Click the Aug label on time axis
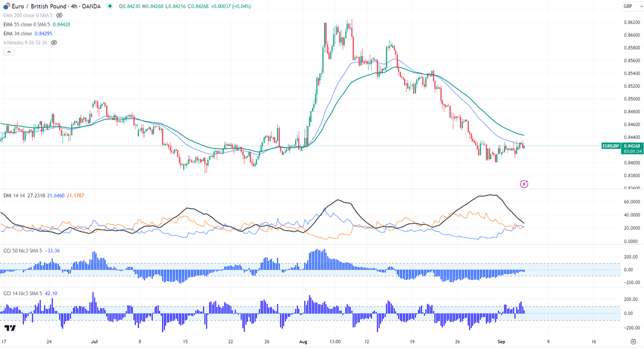The height and width of the screenshot is (348, 644). pyautogui.click(x=303, y=342)
